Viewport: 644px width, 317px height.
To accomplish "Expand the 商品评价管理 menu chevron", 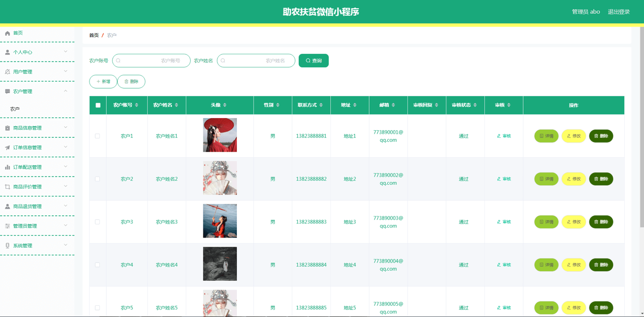I will 66,187.
